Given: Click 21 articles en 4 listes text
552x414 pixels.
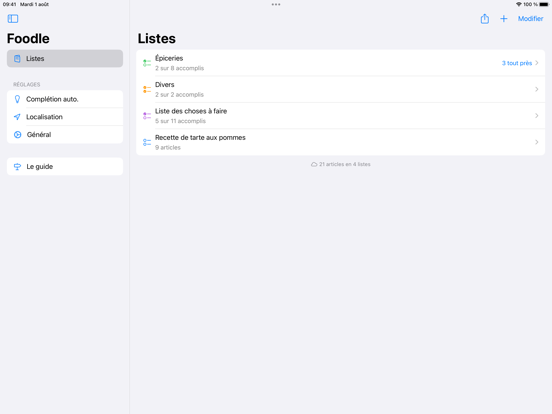Looking at the screenshot, I should (345, 164).
